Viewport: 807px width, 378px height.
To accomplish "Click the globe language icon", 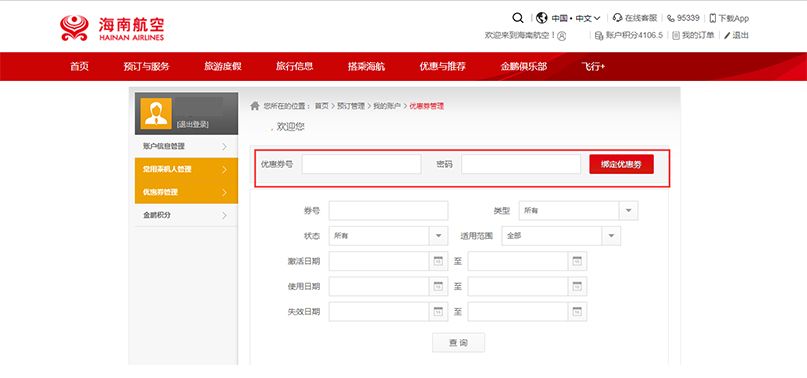I will click(541, 18).
